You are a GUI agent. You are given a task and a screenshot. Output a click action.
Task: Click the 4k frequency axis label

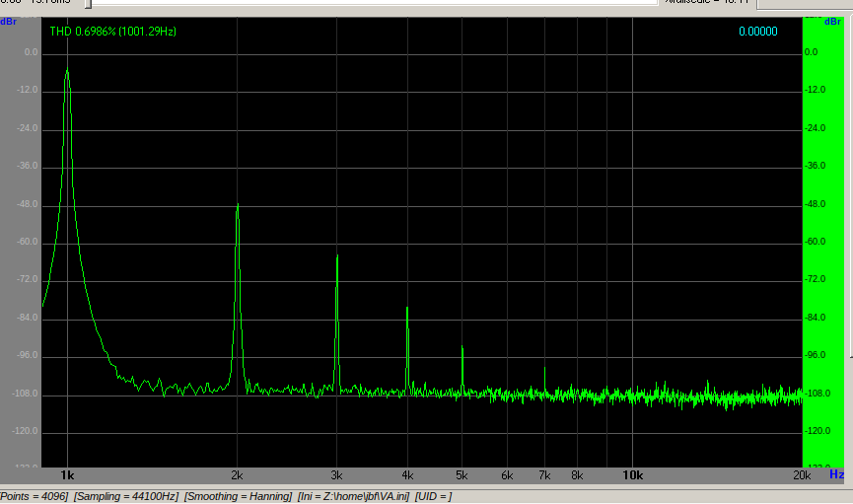[407, 475]
